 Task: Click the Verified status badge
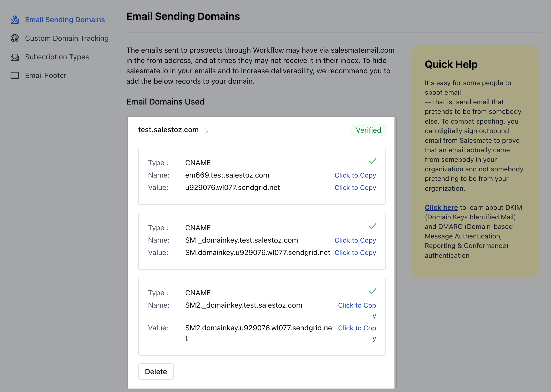point(368,130)
